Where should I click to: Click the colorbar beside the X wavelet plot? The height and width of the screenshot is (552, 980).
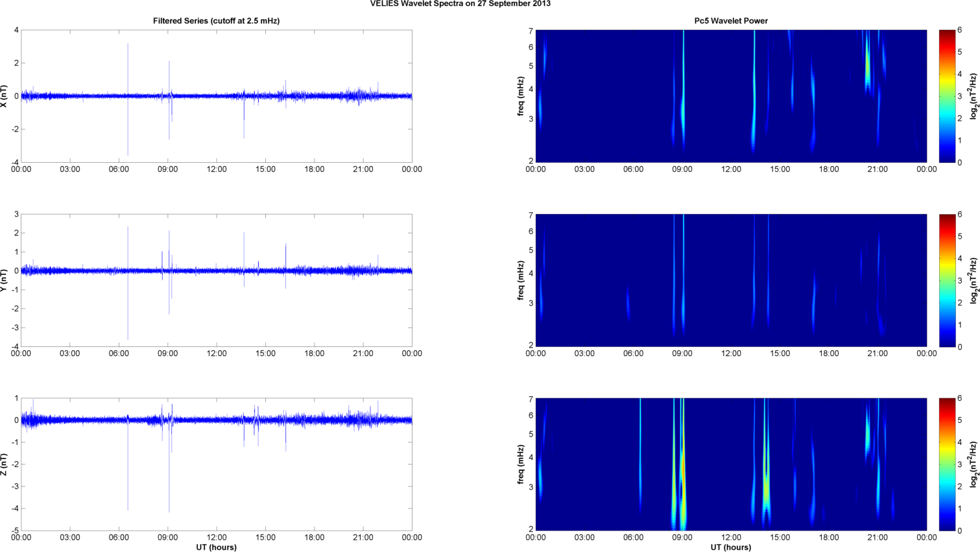(947, 96)
